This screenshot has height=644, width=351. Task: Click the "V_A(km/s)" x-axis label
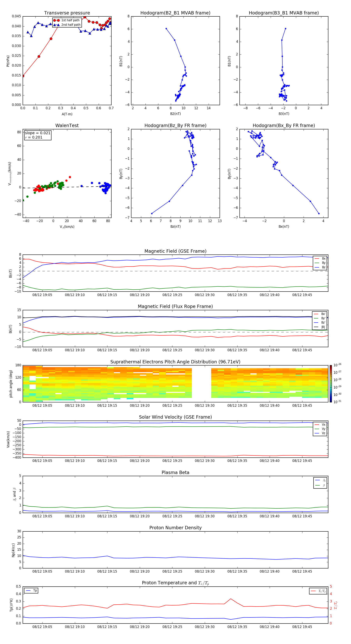tap(67, 227)
